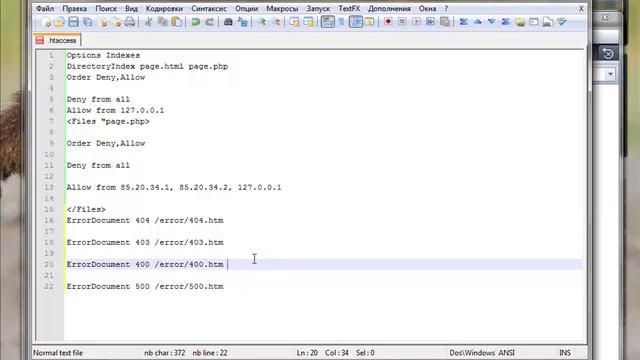Viewport: 640px width, 360px height.
Task: Click the Redo arrow icon
Action: tap(209, 22)
